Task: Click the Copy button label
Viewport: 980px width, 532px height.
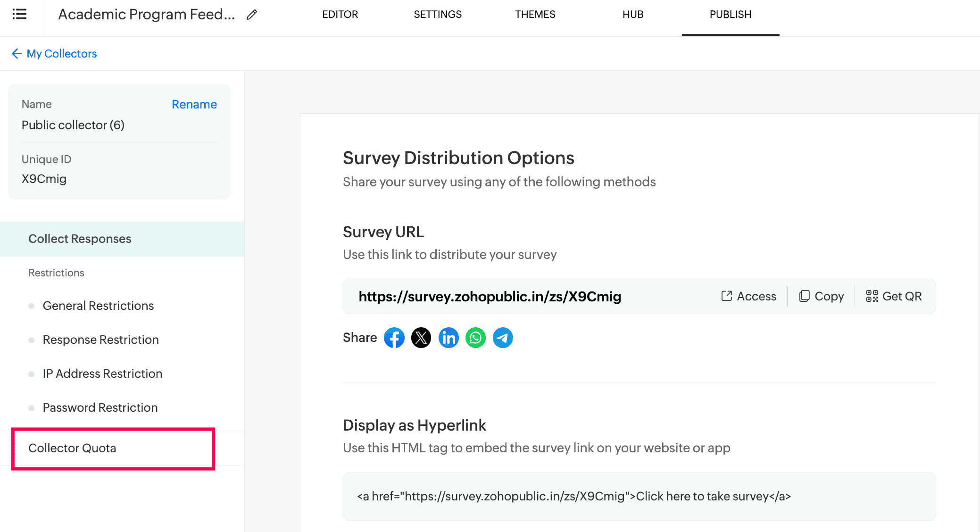Action: pyautogui.click(x=829, y=296)
